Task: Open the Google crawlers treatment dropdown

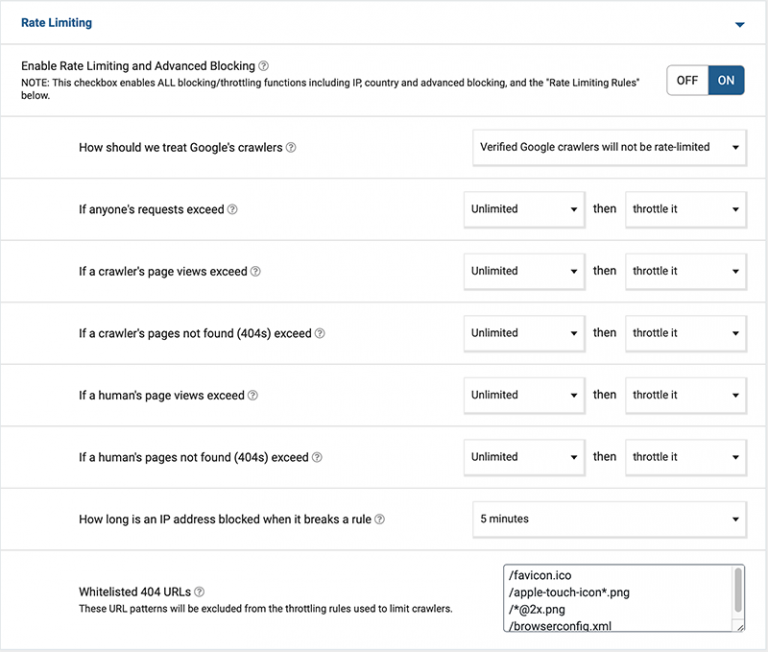Action: point(608,147)
